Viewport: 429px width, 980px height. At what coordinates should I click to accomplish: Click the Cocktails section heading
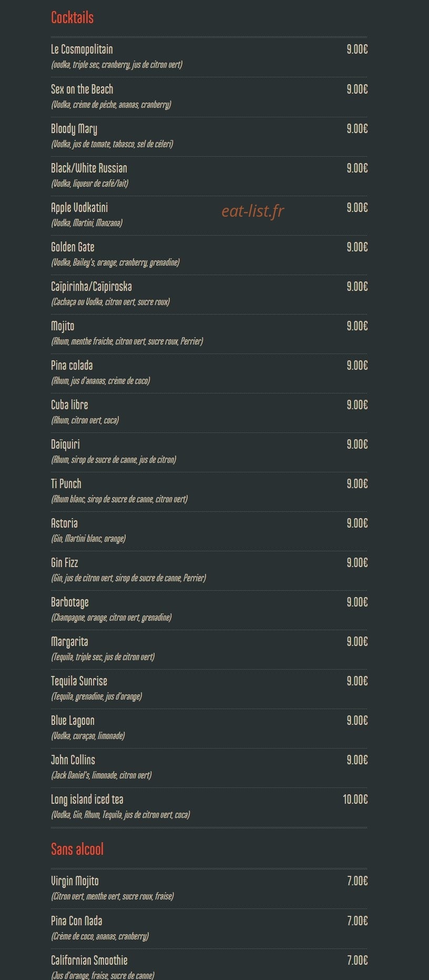click(72, 18)
